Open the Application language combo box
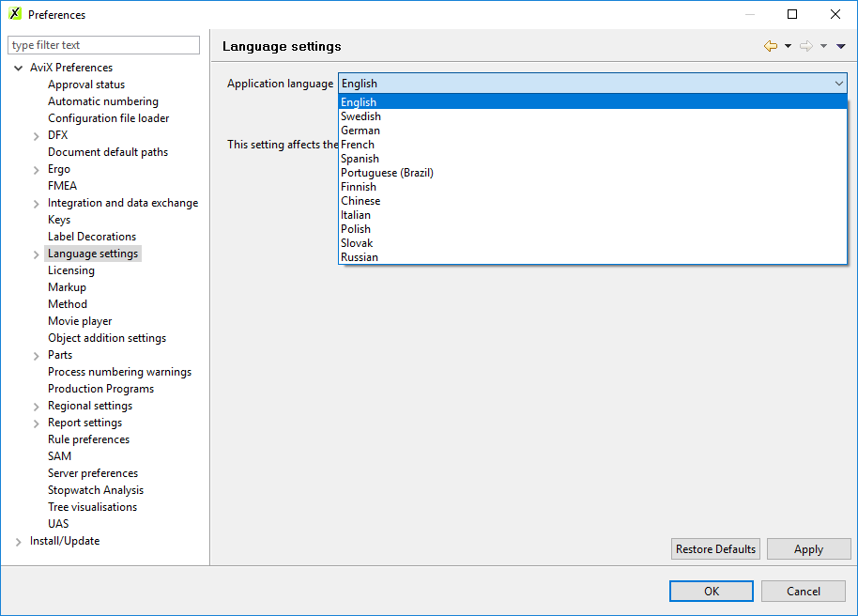Viewport: 858px width, 616px height. 839,83
